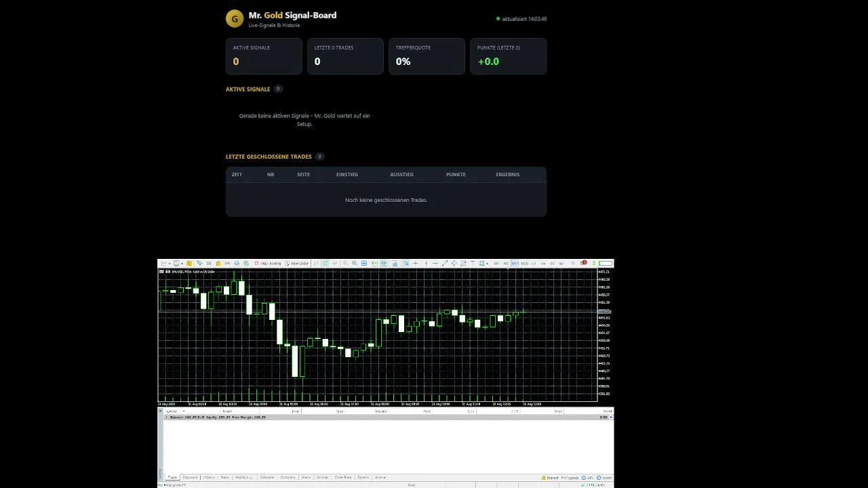Open the Market link in toolbox footer
868x488 pixels.
(551, 478)
